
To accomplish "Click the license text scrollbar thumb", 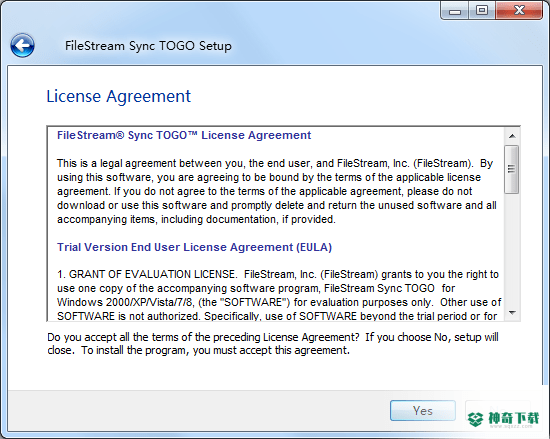I will tap(512, 169).
